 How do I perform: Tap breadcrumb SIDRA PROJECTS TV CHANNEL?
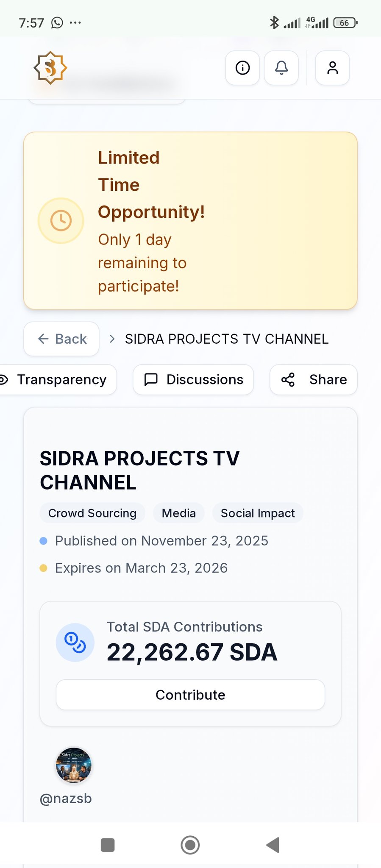click(227, 339)
